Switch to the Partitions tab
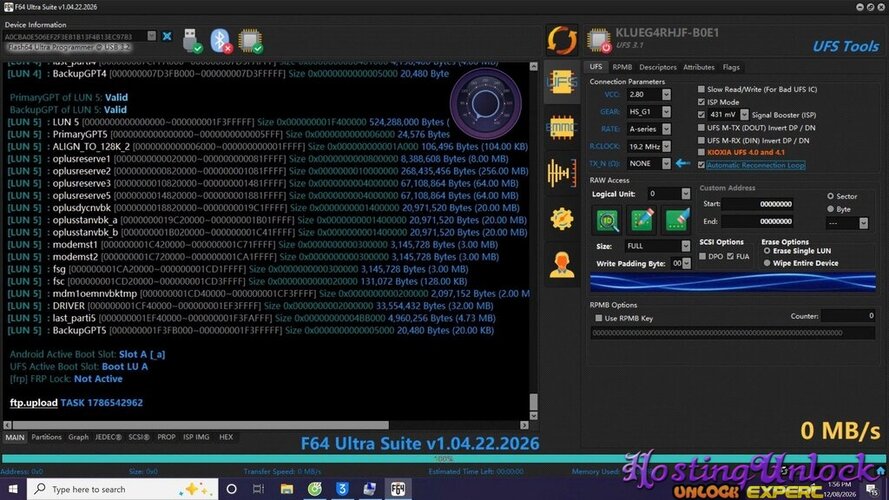The image size is (889, 500). click(x=46, y=437)
